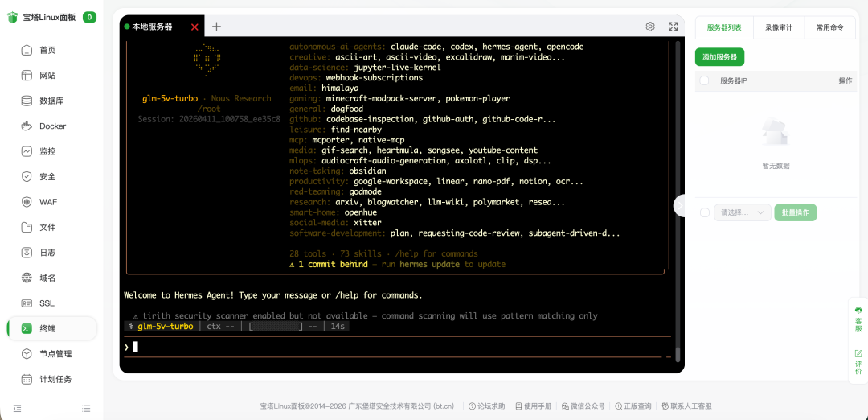Screen dimensions: 868x420
Task: Click the green 0 notification badge
Action: point(90,17)
